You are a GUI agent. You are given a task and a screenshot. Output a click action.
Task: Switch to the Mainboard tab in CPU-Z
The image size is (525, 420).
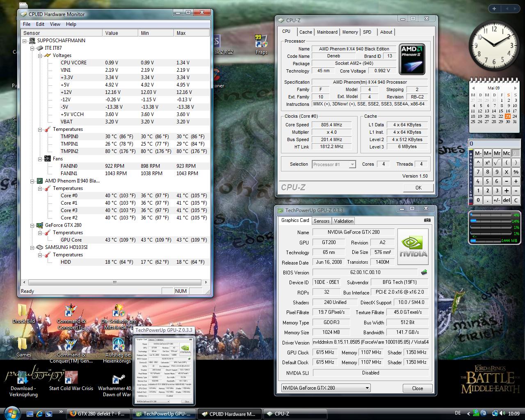pyautogui.click(x=327, y=32)
